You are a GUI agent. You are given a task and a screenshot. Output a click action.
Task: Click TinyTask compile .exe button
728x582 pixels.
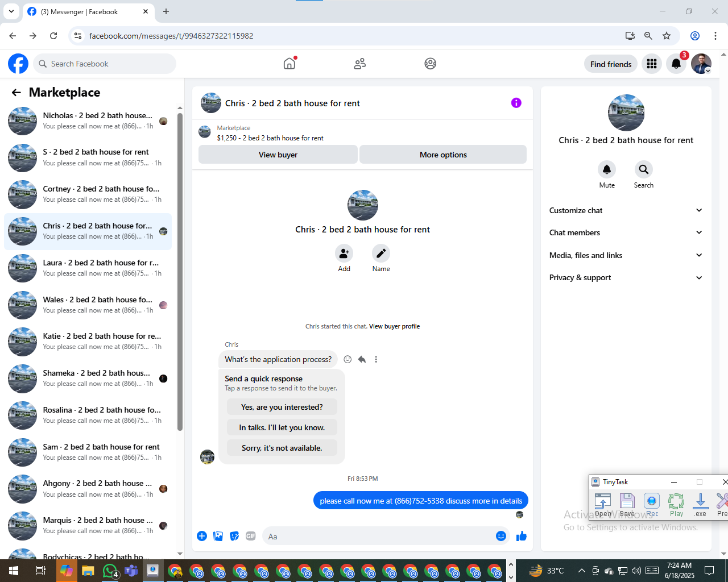[x=701, y=505]
